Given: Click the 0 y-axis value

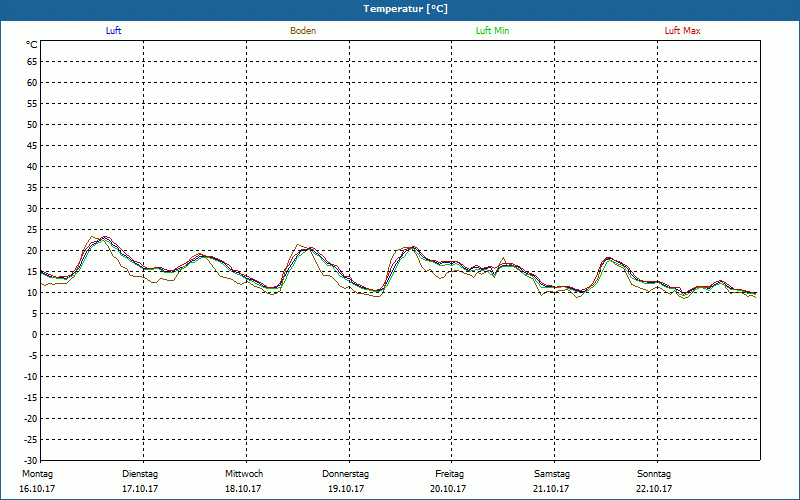Looking at the screenshot, I should point(35,335).
